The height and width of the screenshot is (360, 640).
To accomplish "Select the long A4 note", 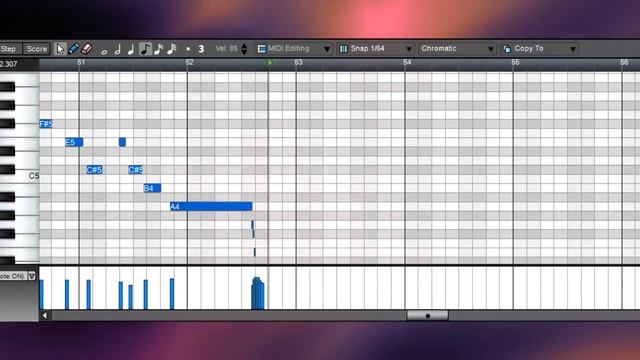I will [211, 207].
